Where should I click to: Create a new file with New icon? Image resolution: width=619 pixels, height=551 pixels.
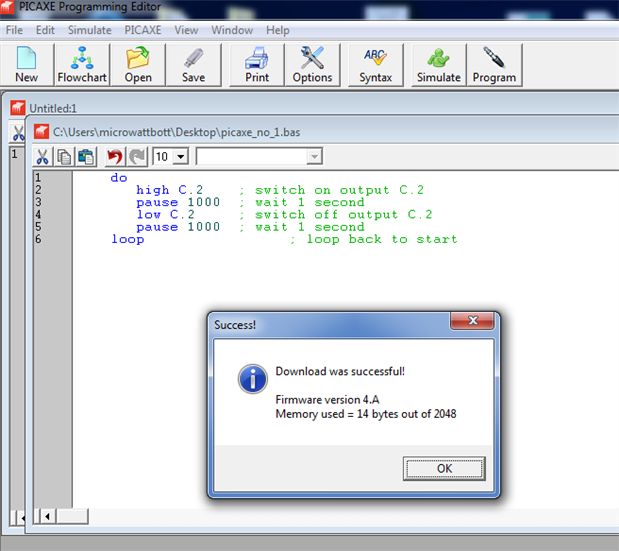pos(26,65)
